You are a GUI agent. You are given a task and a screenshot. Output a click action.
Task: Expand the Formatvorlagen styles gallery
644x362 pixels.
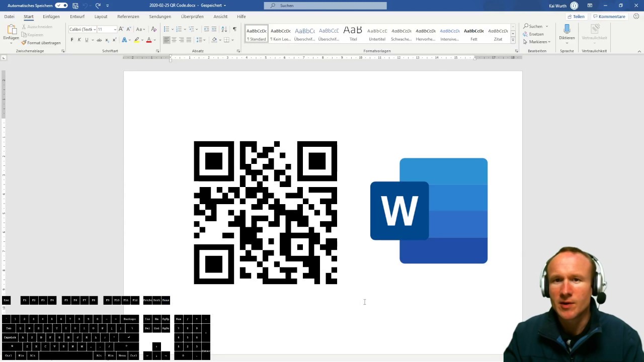tap(513, 40)
